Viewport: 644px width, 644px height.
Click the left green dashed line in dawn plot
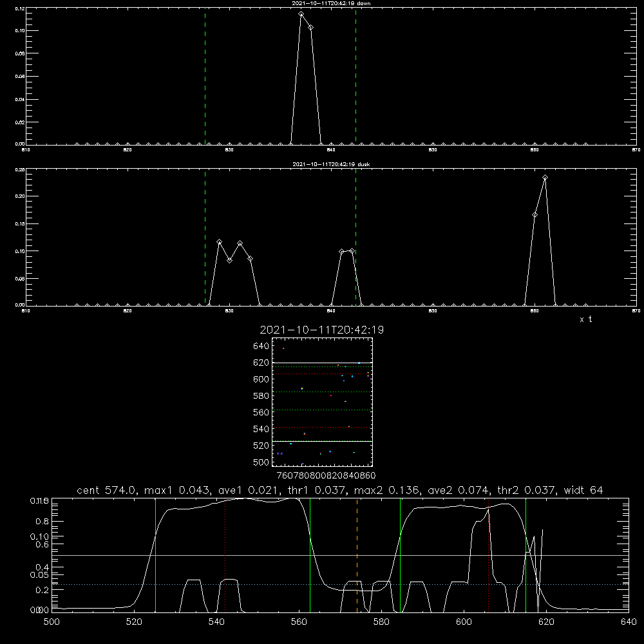pos(205,76)
